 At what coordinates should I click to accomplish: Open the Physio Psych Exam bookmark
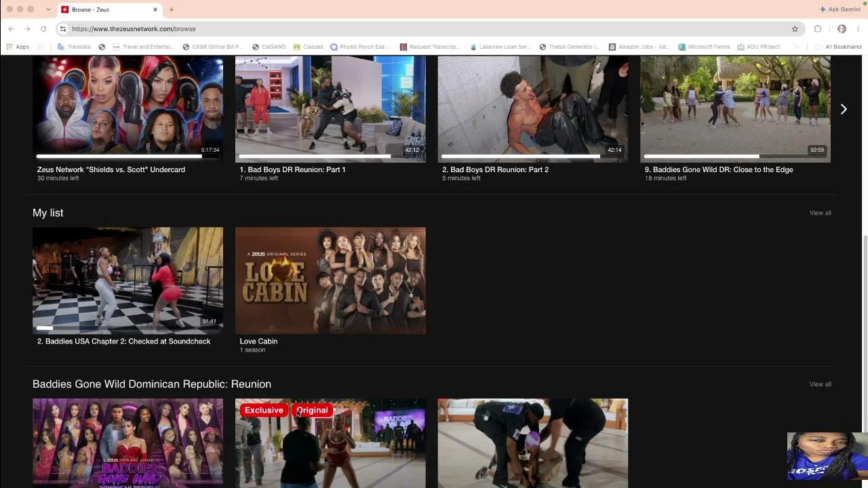[x=359, y=47]
